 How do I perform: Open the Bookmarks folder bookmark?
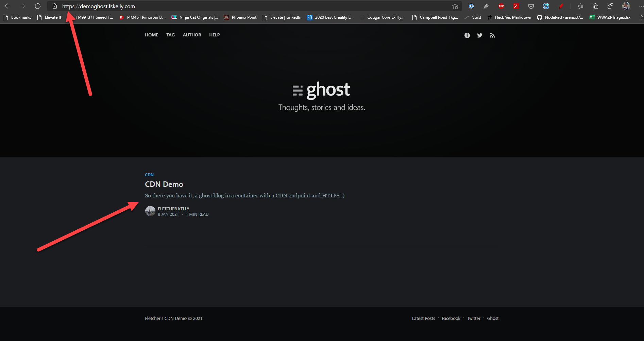[x=17, y=17]
